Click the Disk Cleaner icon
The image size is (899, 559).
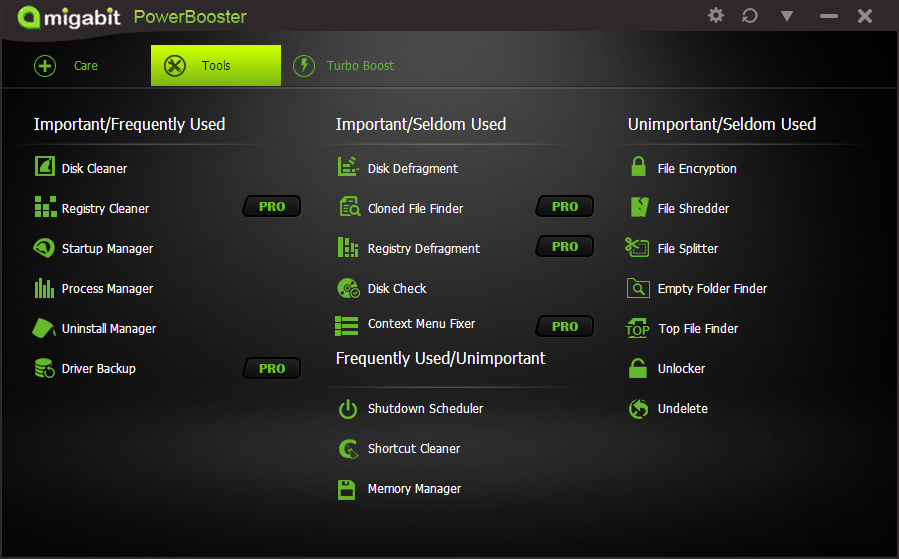tap(45, 167)
